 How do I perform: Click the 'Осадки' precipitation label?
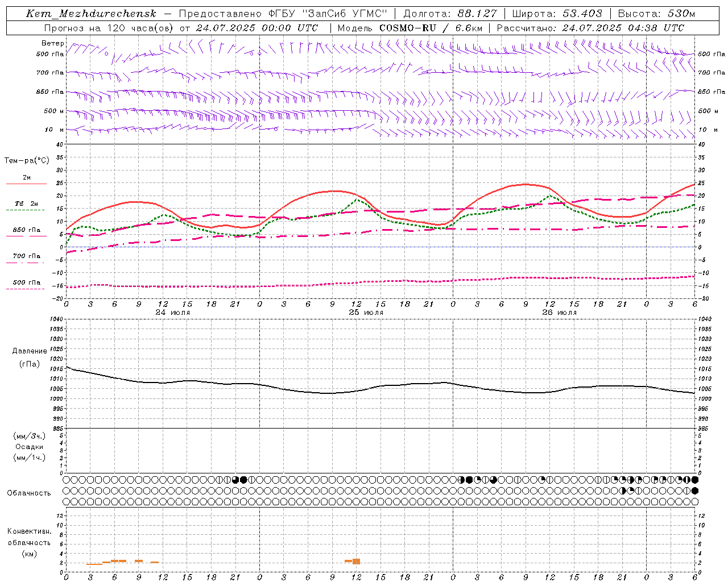coord(30,447)
